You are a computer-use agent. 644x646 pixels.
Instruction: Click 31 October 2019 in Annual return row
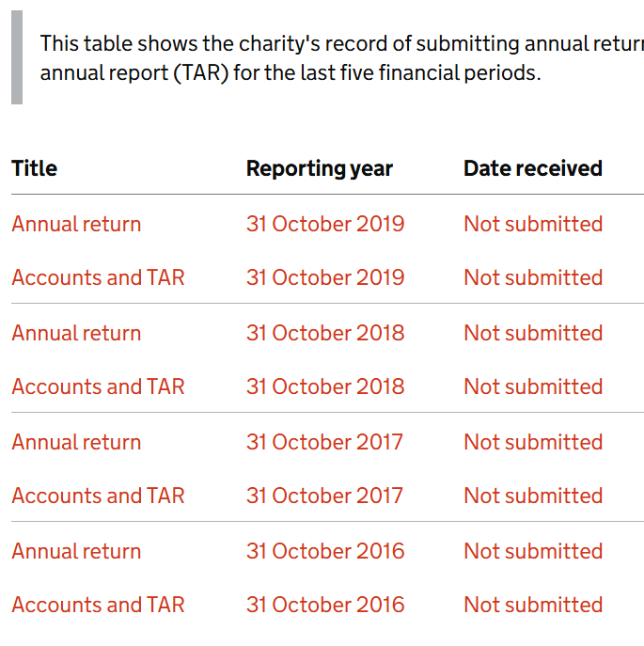point(325,224)
